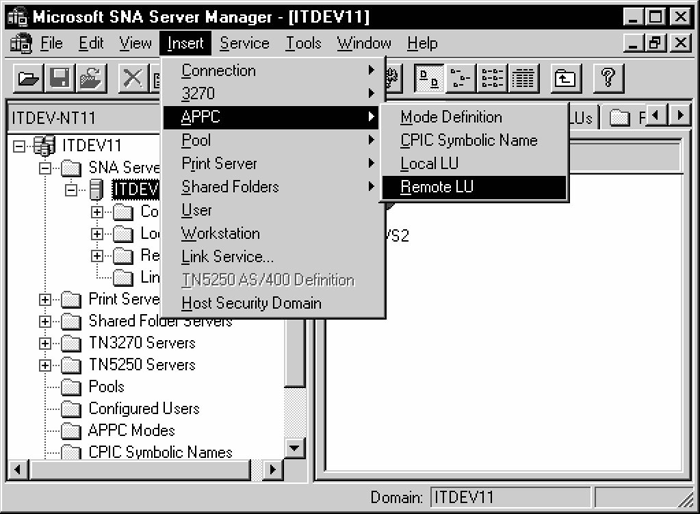Click the up one level icon

pyautogui.click(x=566, y=78)
